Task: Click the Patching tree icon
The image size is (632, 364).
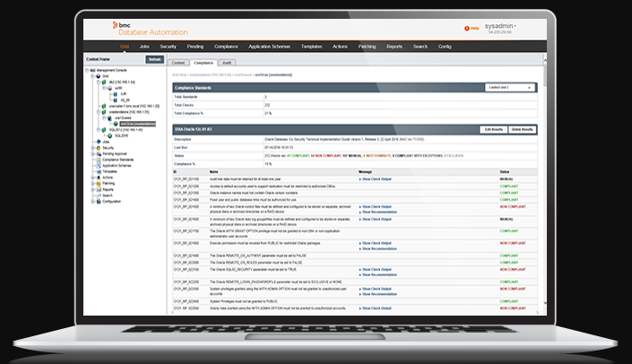Action: [x=99, y=184]
